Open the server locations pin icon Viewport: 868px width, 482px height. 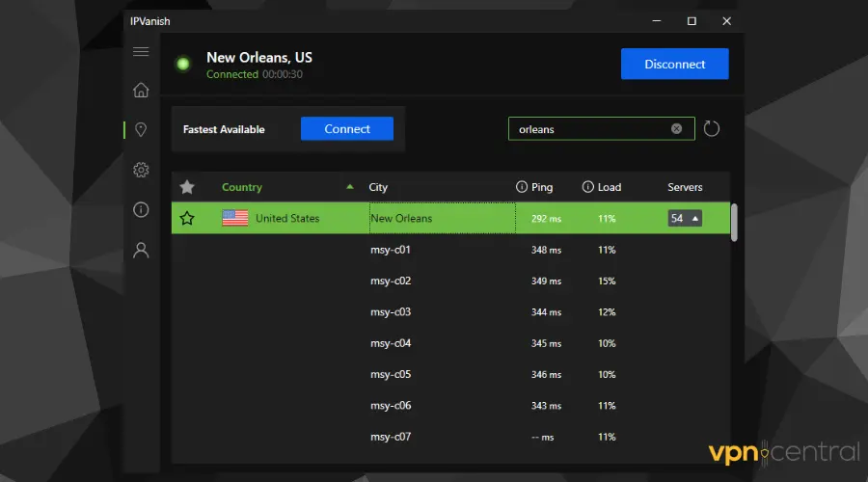141,129
